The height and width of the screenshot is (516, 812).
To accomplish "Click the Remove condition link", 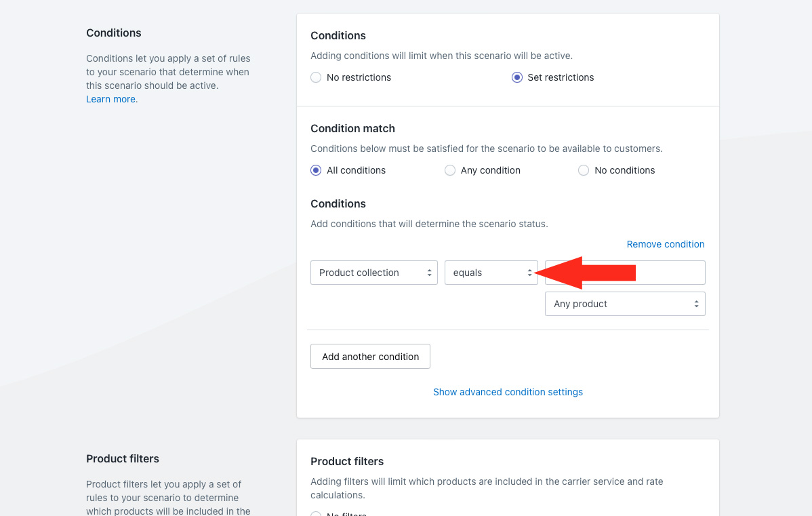I will [665, 244].
